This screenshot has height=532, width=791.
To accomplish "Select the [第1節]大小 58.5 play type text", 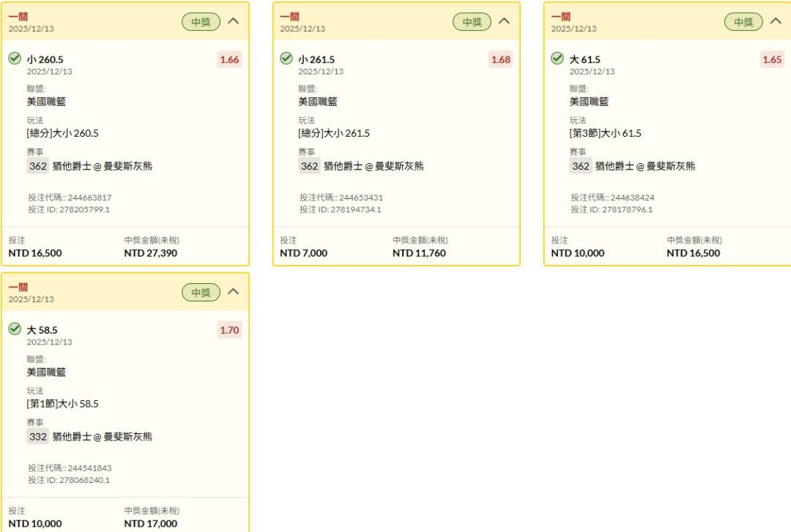I will pyautogui.click(x=62, y=404).
